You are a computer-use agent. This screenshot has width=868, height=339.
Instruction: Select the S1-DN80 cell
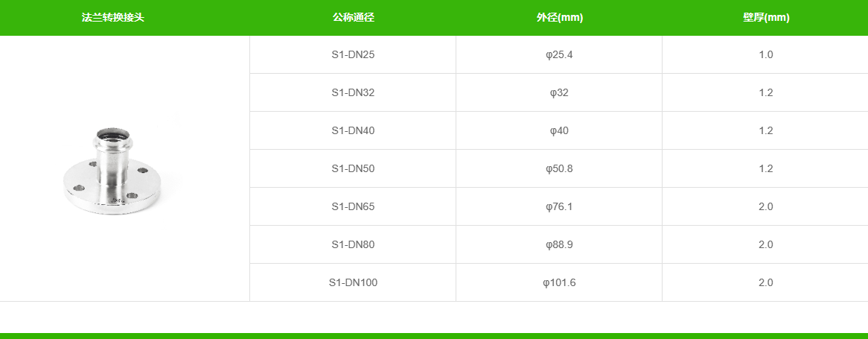pos(353,245)
